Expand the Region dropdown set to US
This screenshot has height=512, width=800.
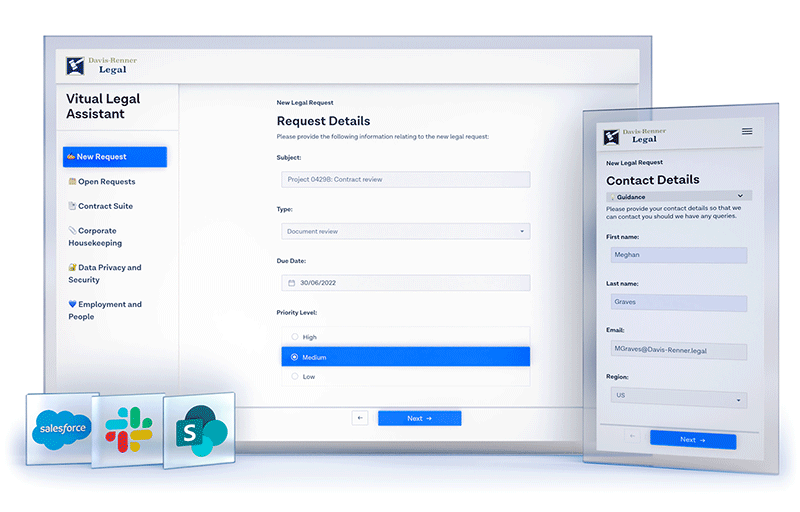click(x=678, y=397)
